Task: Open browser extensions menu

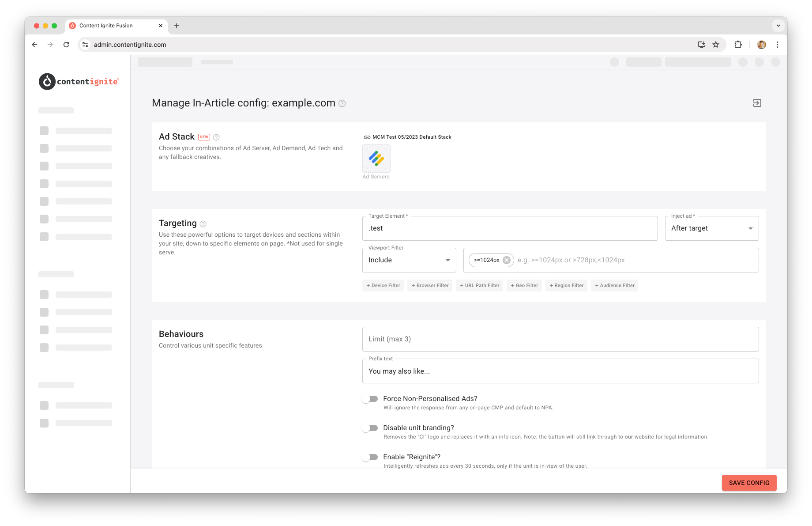Action: pyautogui.click(x=738, y=45)
